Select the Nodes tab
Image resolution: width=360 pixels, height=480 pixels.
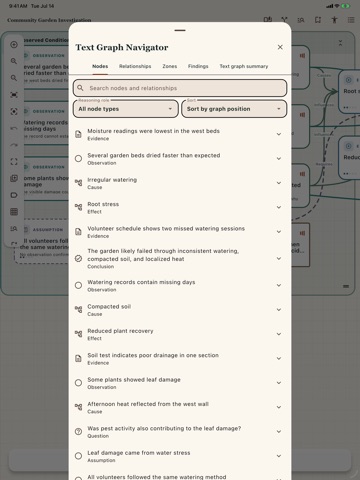point(100,66)
